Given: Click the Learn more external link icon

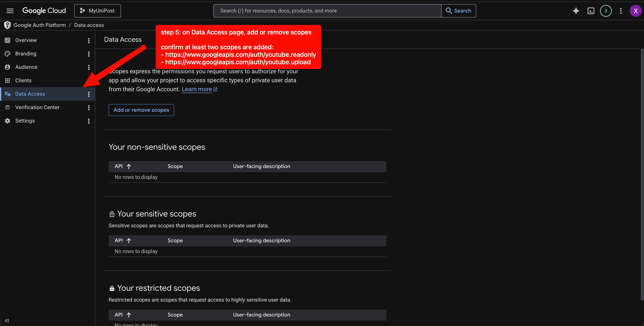Looking at the screenshot, I should (215, 89).
